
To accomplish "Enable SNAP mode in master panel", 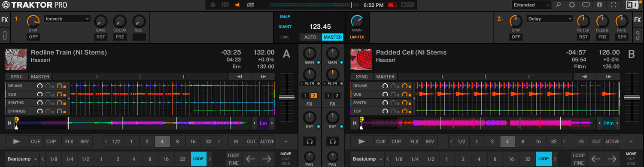I will click(285, 17).
